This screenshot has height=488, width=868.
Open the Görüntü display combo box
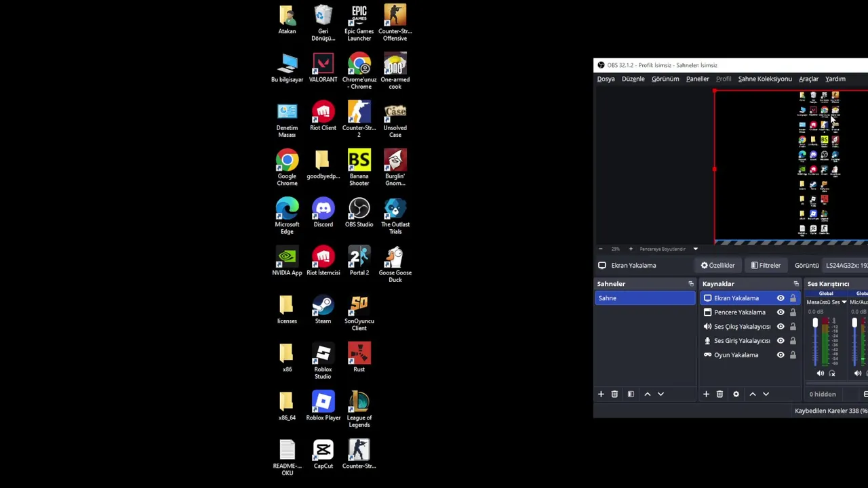pos(846,266)
